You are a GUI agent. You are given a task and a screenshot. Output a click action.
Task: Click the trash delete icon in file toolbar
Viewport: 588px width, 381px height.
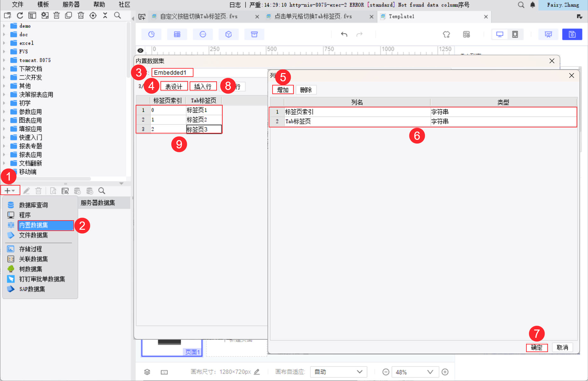click(x=57, y=15)
